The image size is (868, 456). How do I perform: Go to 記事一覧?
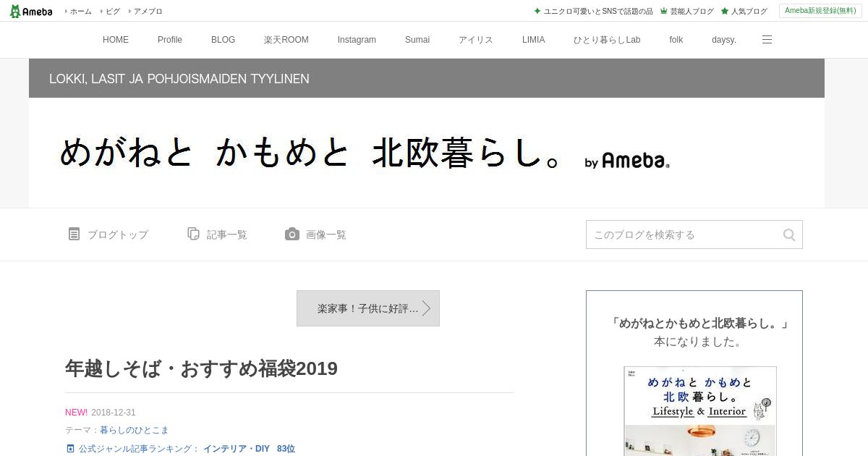[x=227, y=235]
